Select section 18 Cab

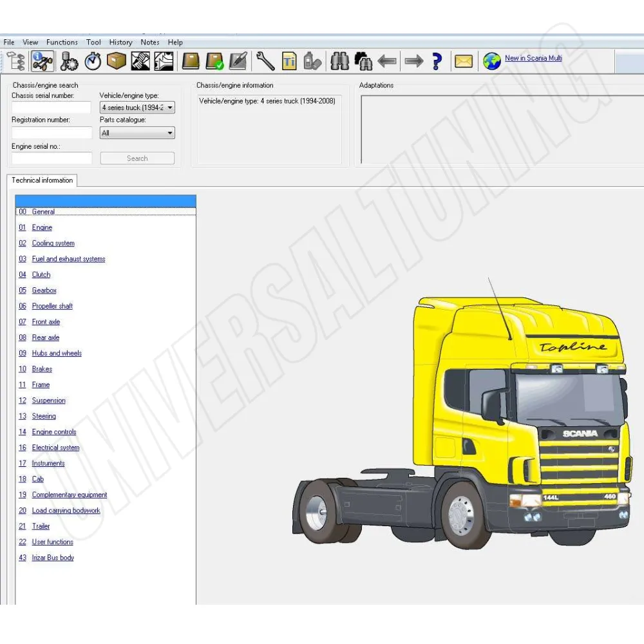point(37,478)
